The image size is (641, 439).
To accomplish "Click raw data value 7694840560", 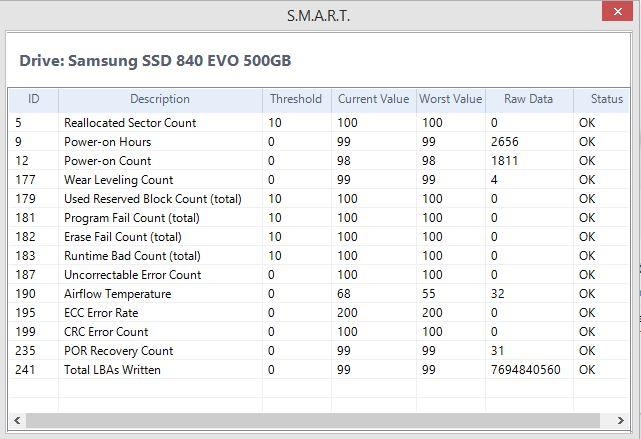I will point(525,370).
